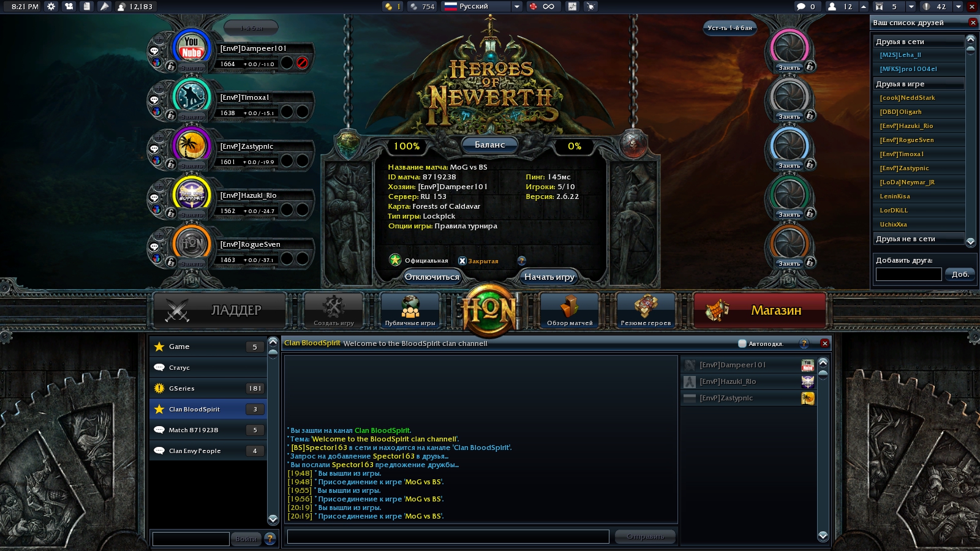Screen dimensions: 980x551
Task: Expand the friends count arrow in top bar
Action: (864, 6)
